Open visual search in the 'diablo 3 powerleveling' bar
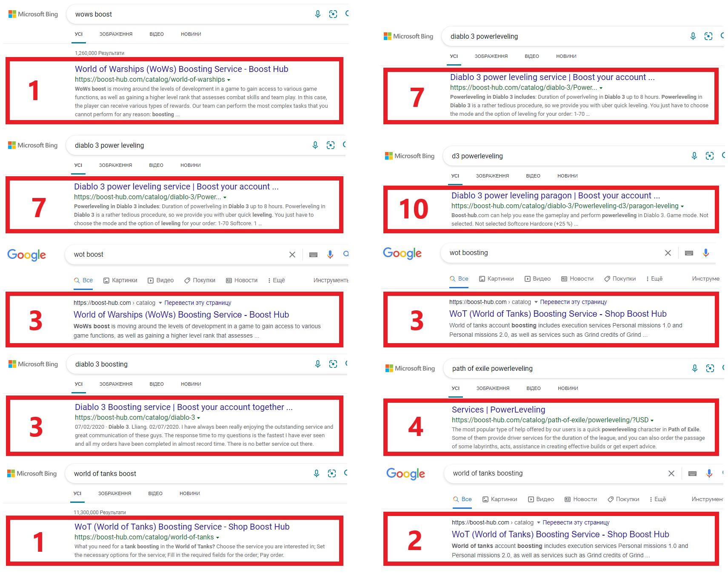Screen dimensions: 728x579 [x=708, y=36]
